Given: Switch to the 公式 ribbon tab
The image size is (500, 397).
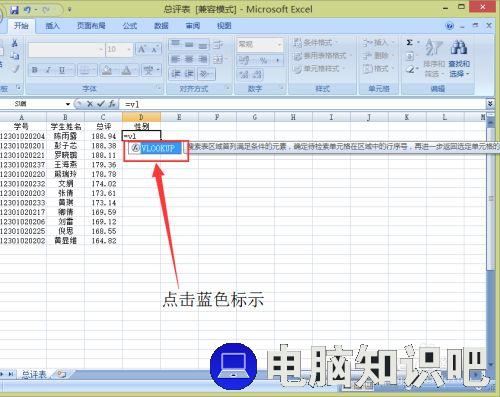Looking at the screenshot, I should [x=130, y=26].
